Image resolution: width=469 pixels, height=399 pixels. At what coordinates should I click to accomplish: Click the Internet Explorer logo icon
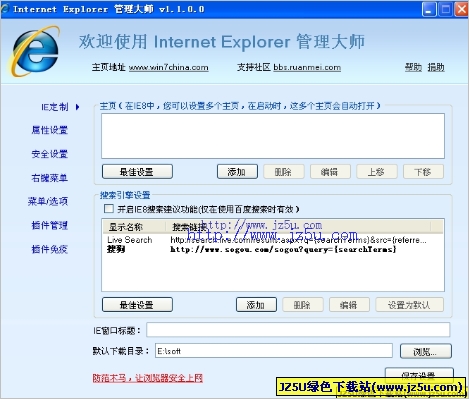[x=34, y=51]
